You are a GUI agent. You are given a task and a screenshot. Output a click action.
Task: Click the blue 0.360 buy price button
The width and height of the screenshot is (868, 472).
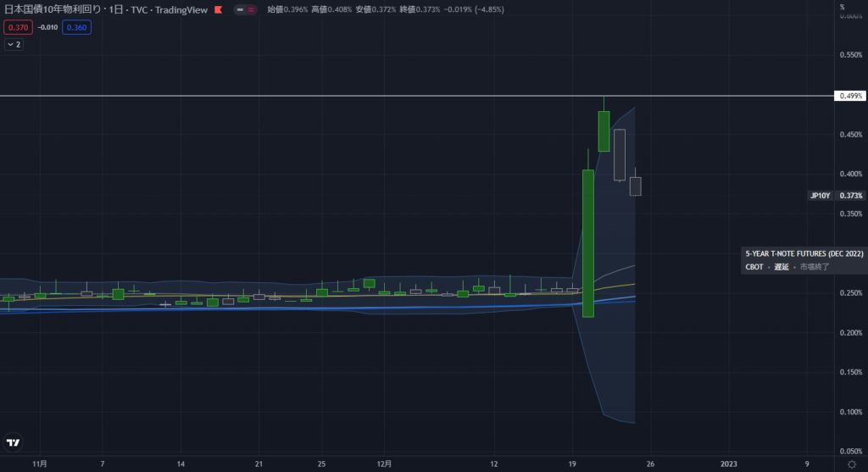76,27
